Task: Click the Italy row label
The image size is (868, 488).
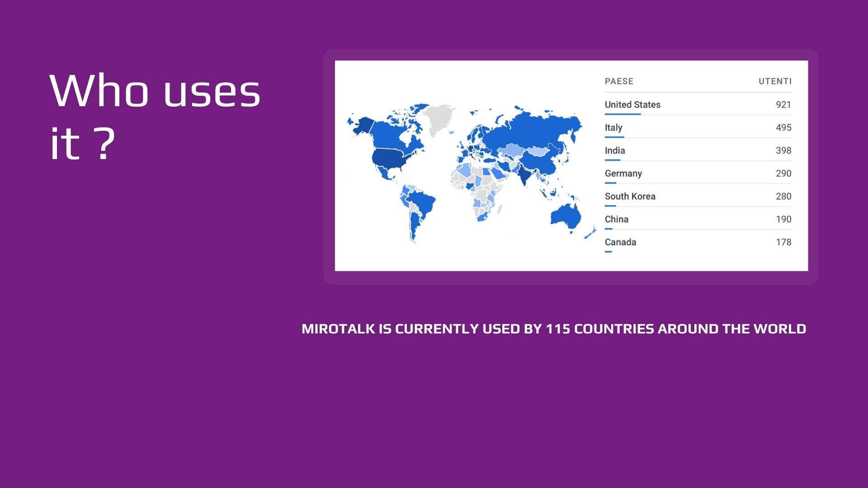Action: (x=613, y=127)
